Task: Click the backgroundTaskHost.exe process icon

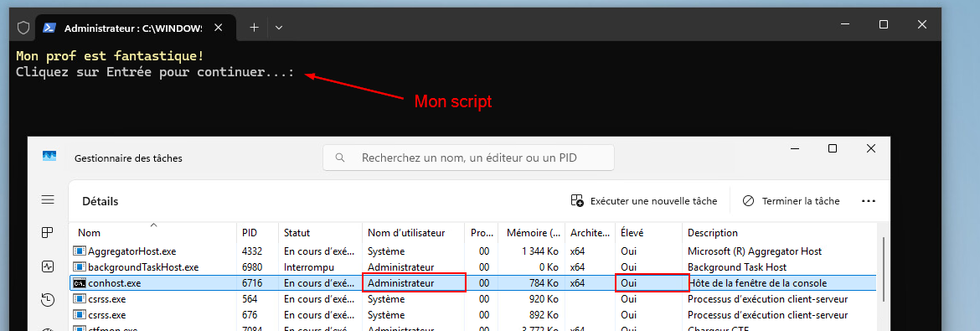Action: coord(79,267)
